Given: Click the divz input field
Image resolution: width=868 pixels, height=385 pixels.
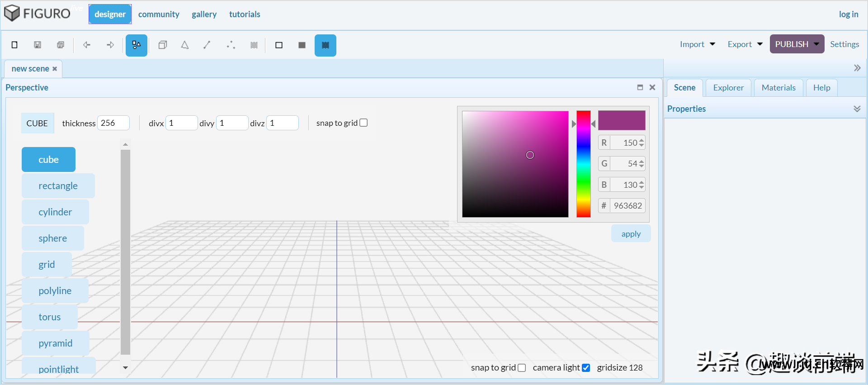Looking at the screenshot, I should [x=283, y=123].
